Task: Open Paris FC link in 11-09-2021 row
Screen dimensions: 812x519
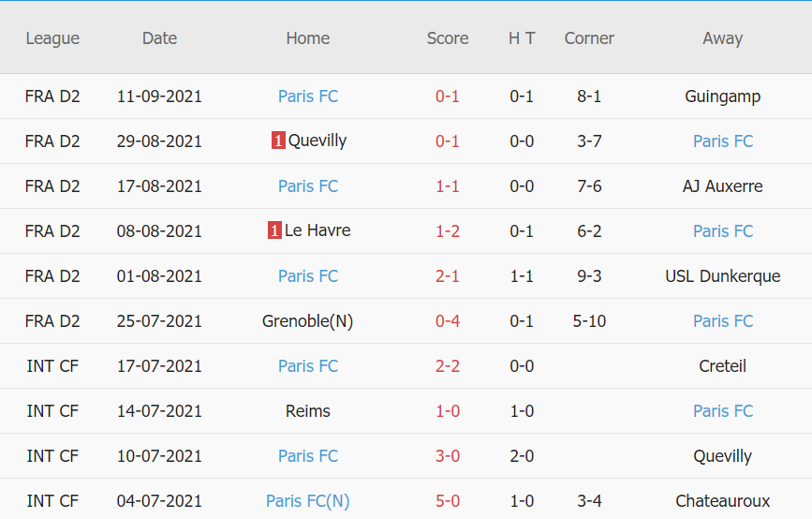Action: 308,96
